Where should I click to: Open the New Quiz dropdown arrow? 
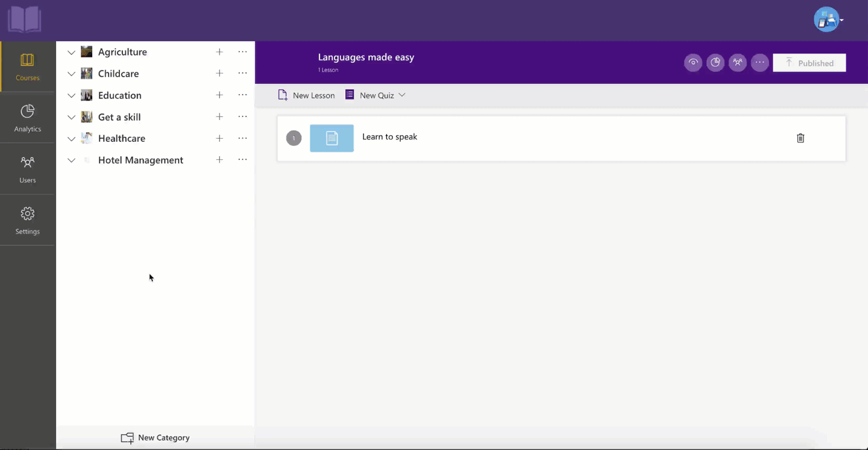(402, 95)
